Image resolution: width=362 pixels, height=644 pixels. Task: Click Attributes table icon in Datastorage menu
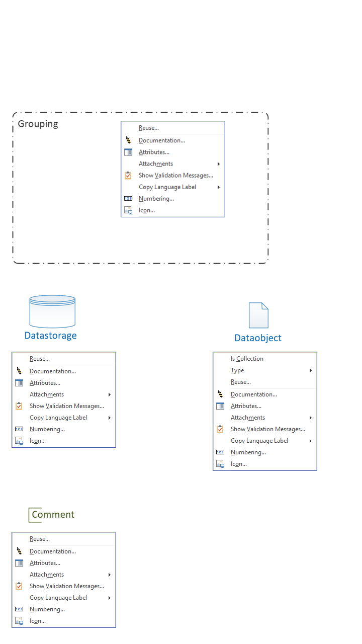(x=19, y=383)
